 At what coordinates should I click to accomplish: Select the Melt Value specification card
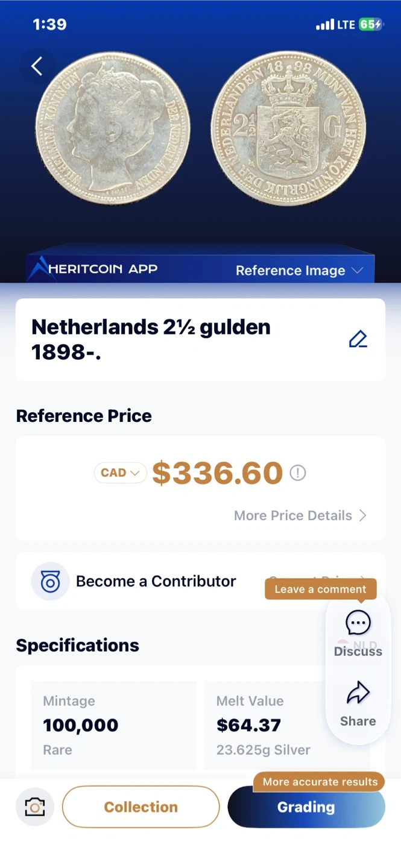click(265, 725)
